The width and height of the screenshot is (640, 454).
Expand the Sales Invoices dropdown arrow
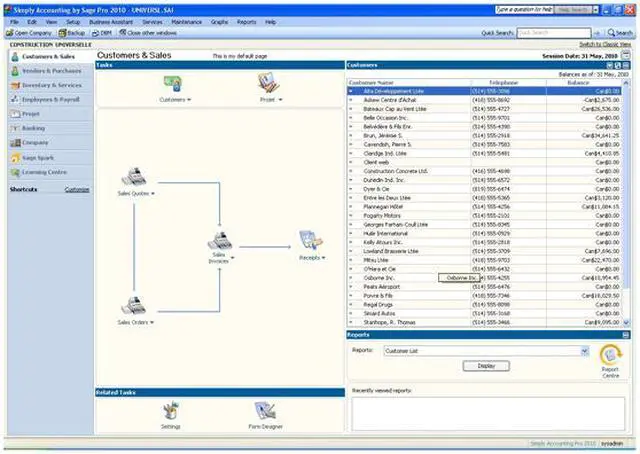(x=233, y=258)
